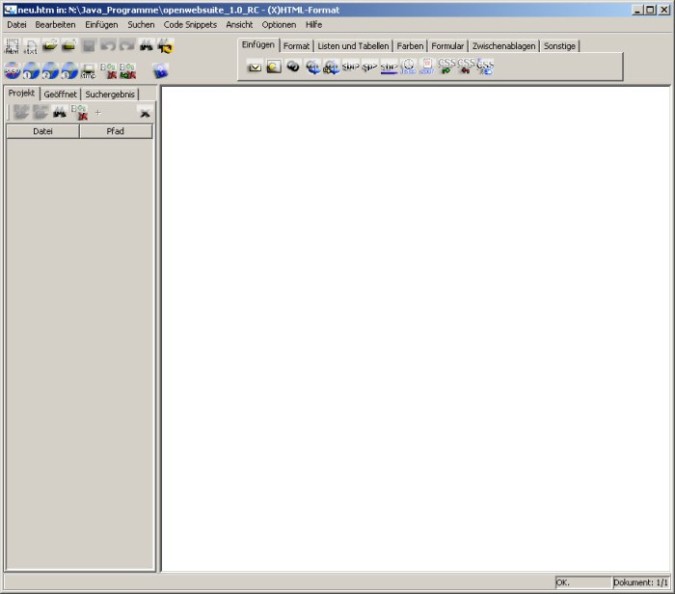Click the grayed-out save disk icon
The image size is (675, 594).
(x=89, y=45)
